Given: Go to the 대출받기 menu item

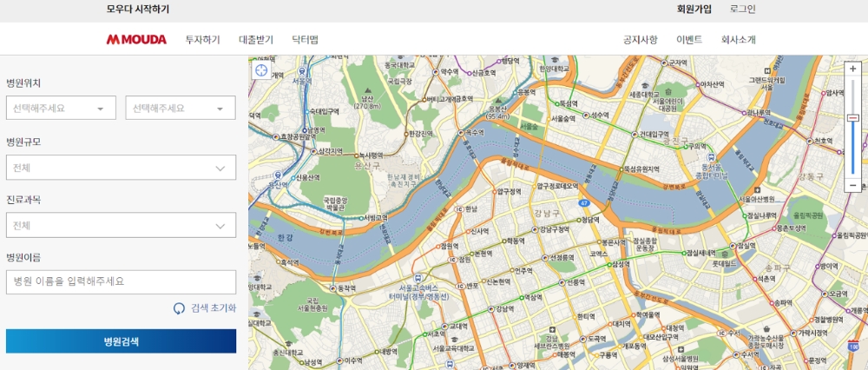Looking at the screenshot, I should [x=256, y=40].
